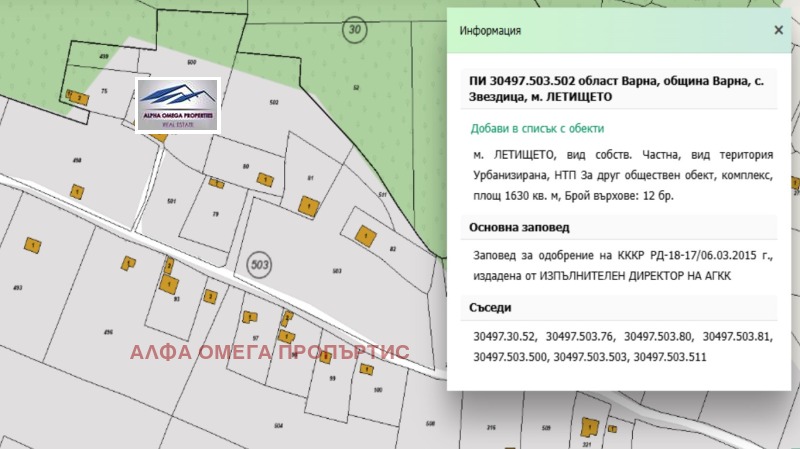Click the orange building in parcel 498

click(77, 192)
